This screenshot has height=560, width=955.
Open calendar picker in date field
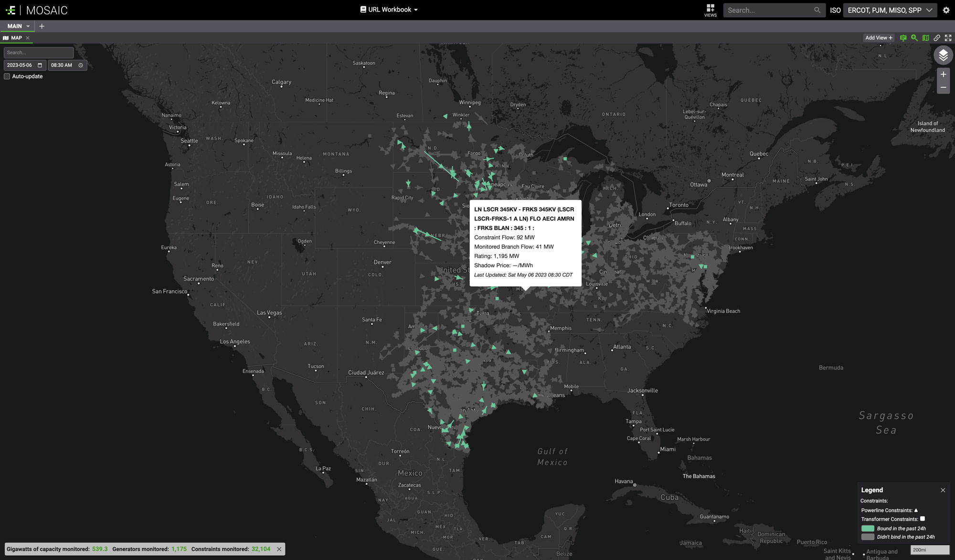[x=40, y=65]
